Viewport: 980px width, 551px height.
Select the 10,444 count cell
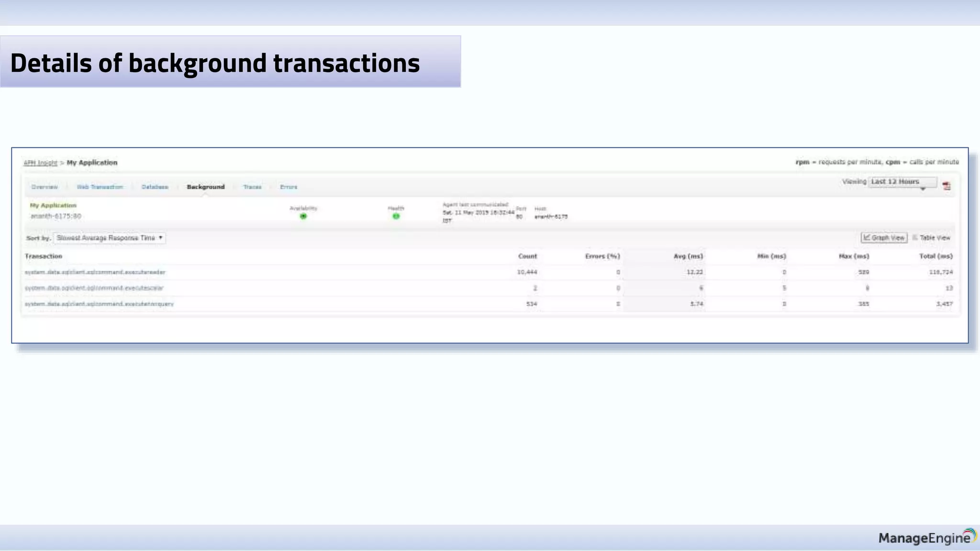[527, 272]
